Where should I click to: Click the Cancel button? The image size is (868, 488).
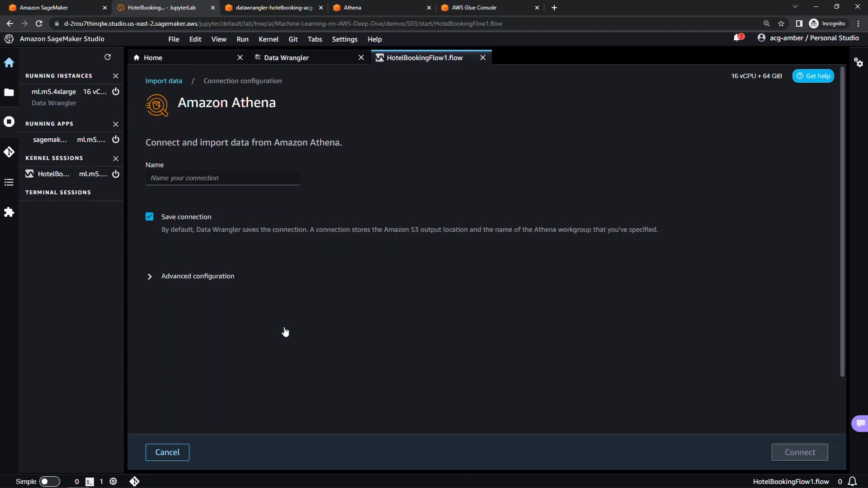[167, 452]
